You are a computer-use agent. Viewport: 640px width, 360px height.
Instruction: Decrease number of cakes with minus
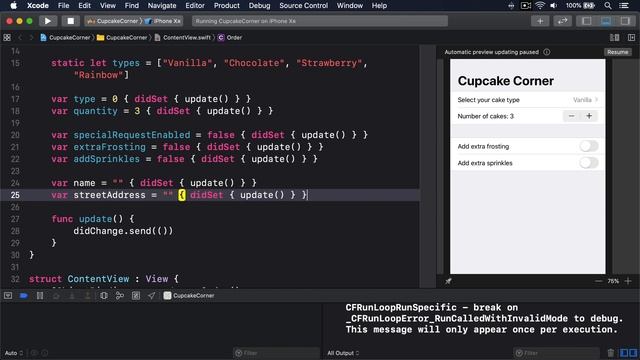571,116
